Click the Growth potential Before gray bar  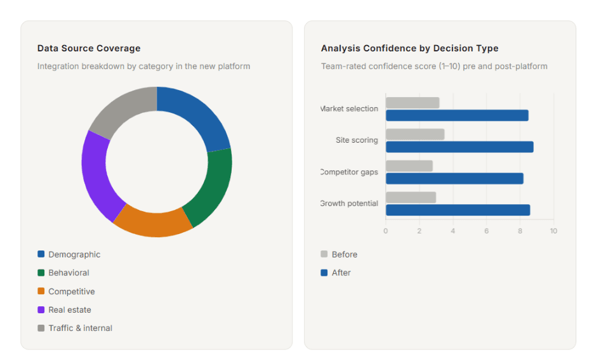411,197
